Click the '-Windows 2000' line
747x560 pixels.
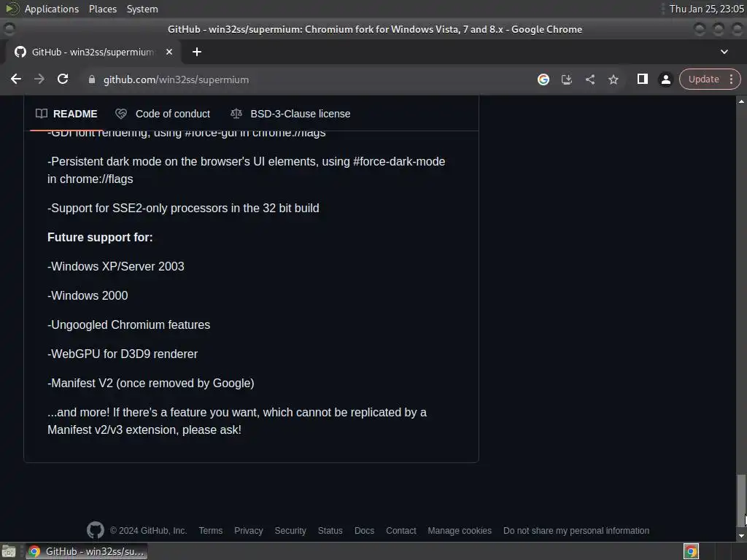pyautogui.click(x=88, y=295)
